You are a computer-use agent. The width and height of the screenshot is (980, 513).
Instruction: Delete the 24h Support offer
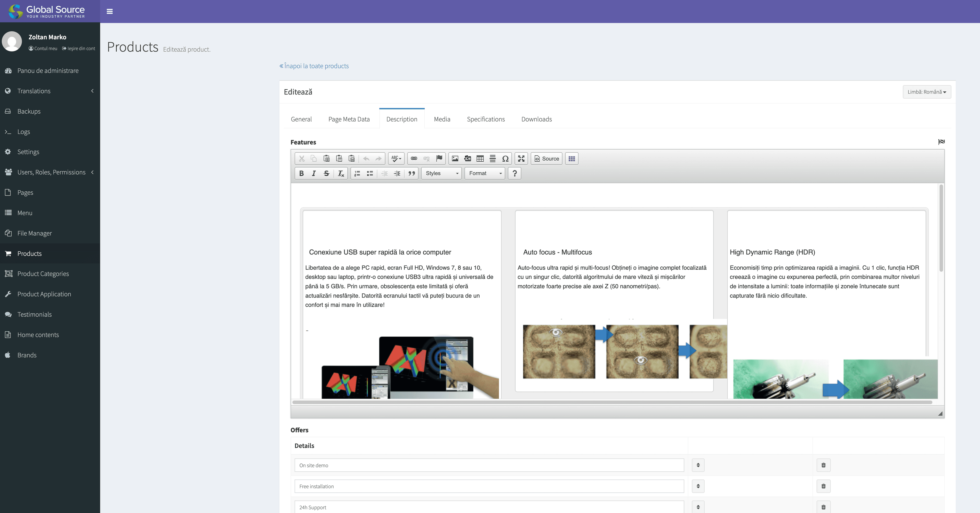click(x=823, y=507)
